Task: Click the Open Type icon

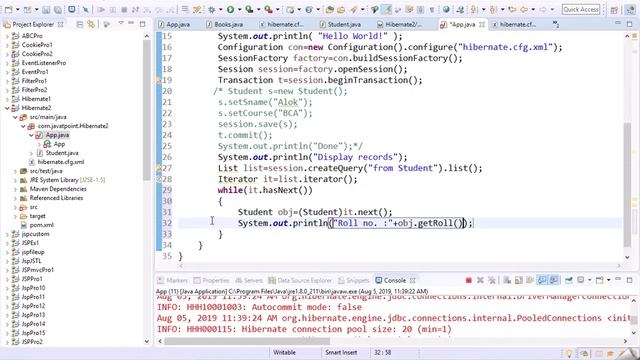Action: [x=330, y=9]
